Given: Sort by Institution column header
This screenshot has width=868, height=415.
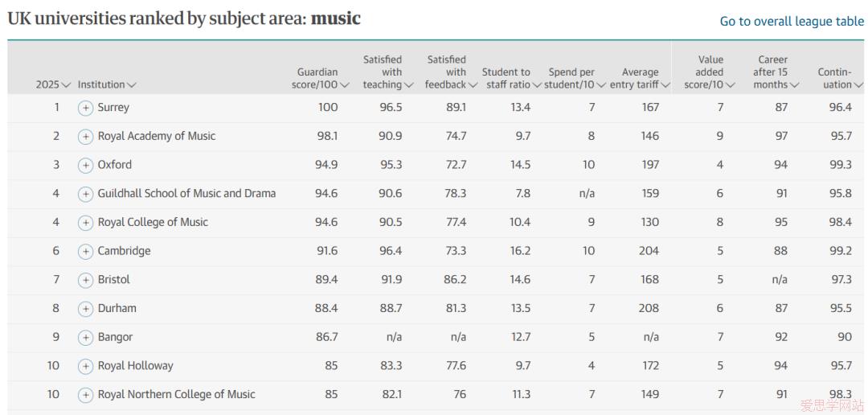Looking at the screenshot, I should click(107, 84).
